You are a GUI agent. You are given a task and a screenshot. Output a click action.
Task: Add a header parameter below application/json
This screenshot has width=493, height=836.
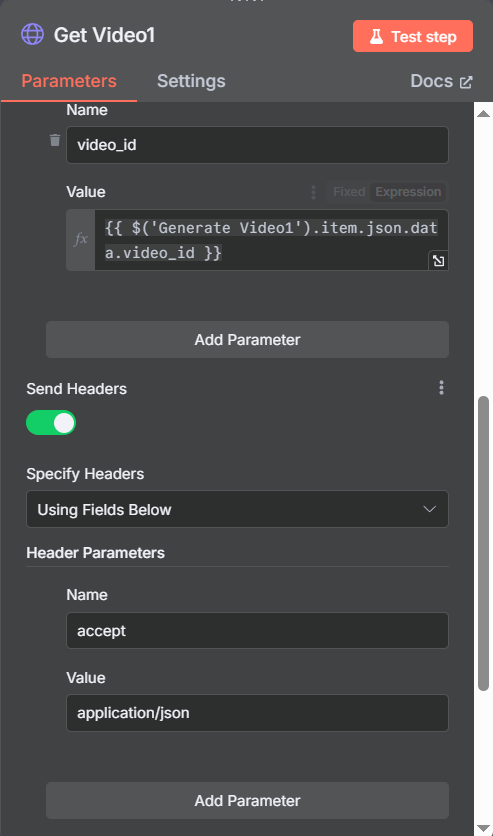(247, 800)
